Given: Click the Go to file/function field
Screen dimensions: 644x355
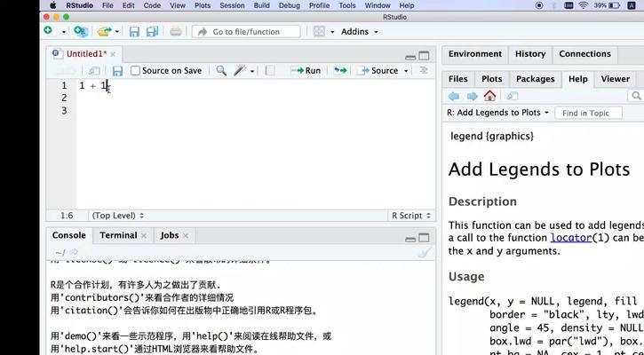Looking at the screenshot, I should click(246, 32).
